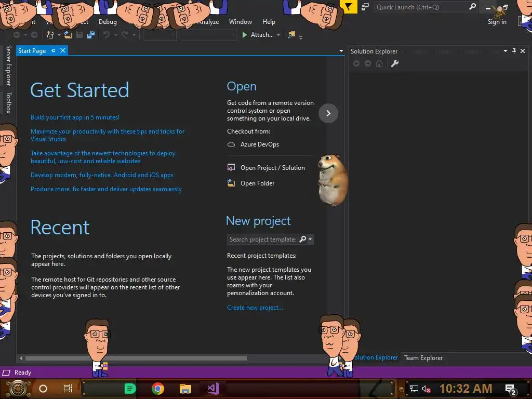Open the toolbar overflow options arrow
This screenshot has width=532, height=399.
coord(301,37)
